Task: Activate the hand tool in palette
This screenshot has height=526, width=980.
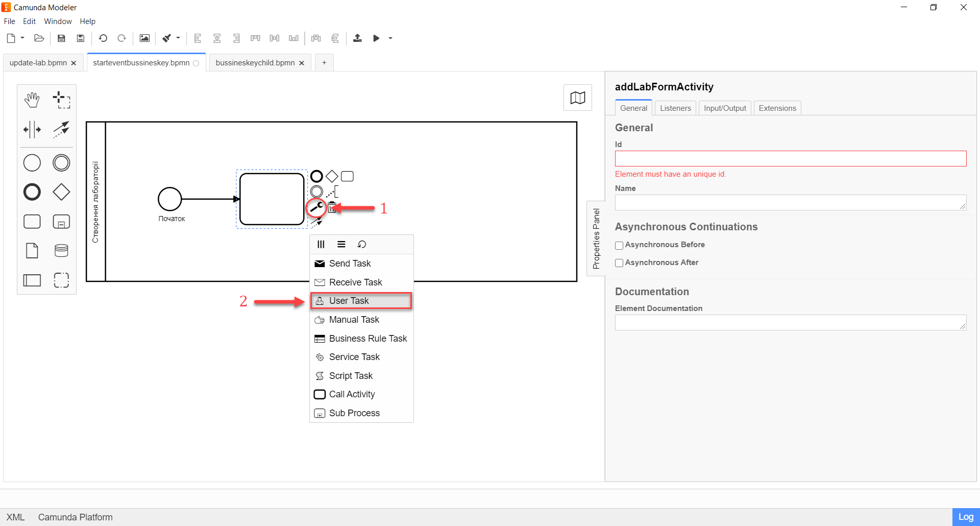Action: 32,100
